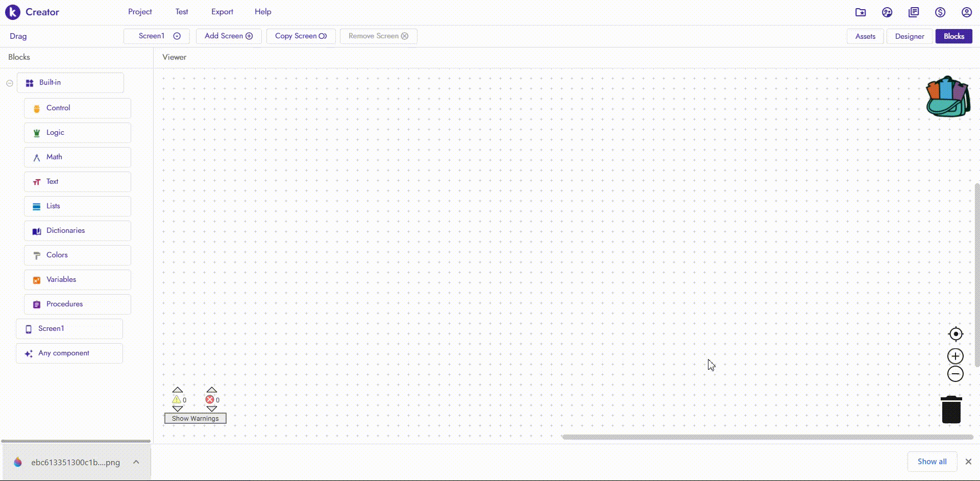Close the downloads bar

[968, 462]
